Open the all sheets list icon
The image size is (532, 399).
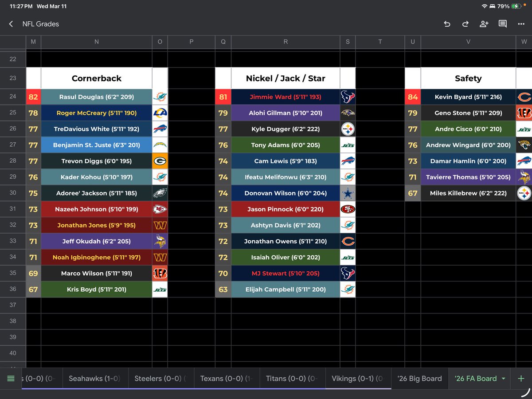click(x=11, y=379)
